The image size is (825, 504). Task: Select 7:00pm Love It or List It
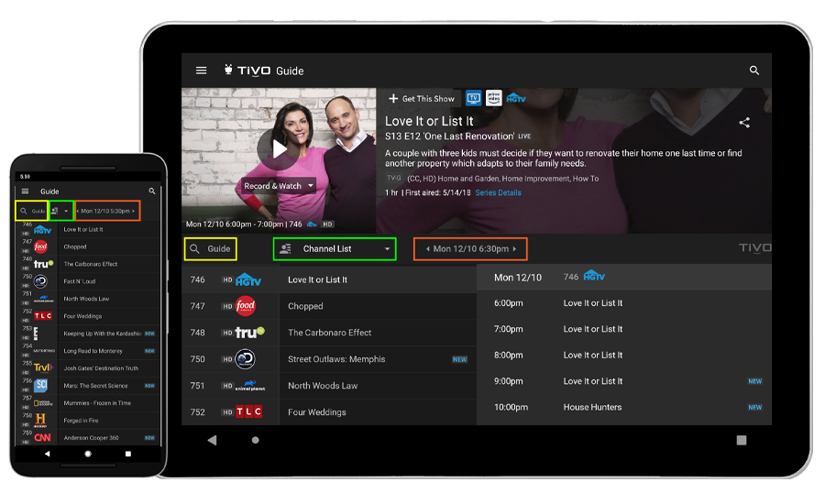(x=624, y=329)
